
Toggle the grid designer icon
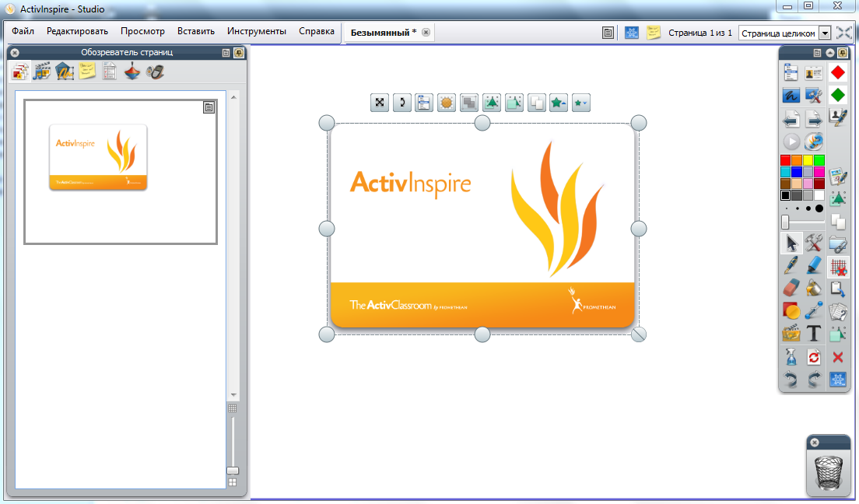(838, 267)
